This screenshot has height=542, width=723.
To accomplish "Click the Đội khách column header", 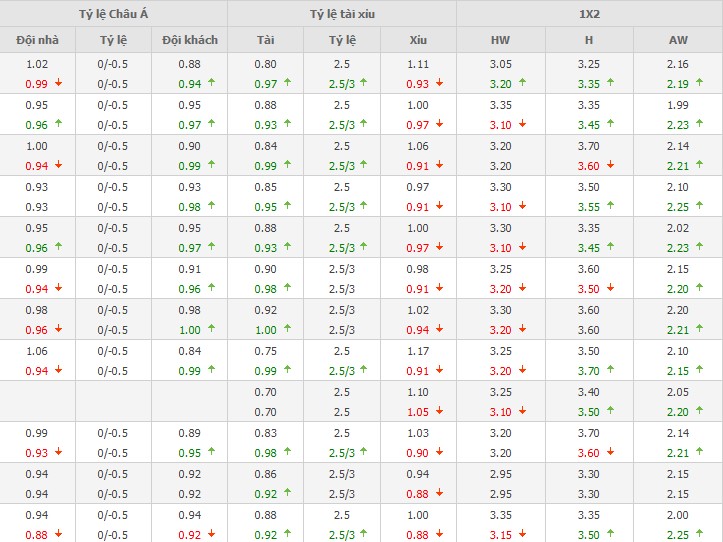I will point(189,40).
